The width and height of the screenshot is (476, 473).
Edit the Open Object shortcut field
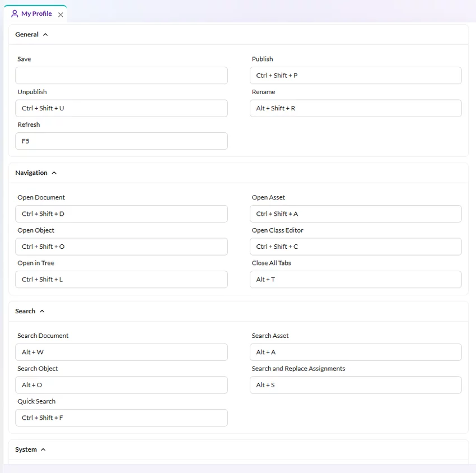click(x=122, y=247)
